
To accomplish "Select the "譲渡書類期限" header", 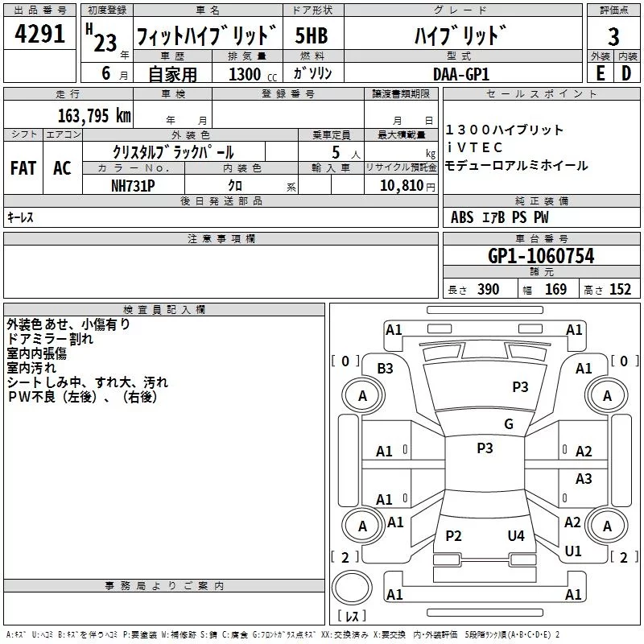I will [x=401, y=94].
